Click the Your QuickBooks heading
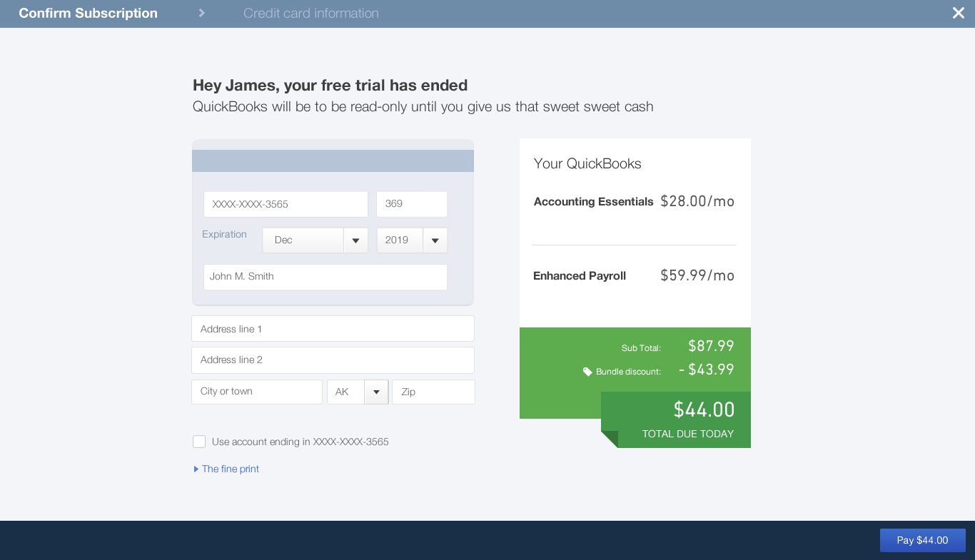The height and width of the screenshot is (560, 975). pos(587,163)
